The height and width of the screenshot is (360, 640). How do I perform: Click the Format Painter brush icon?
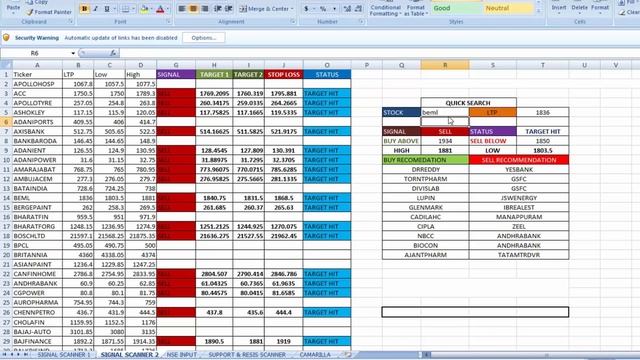click(30, 12)
